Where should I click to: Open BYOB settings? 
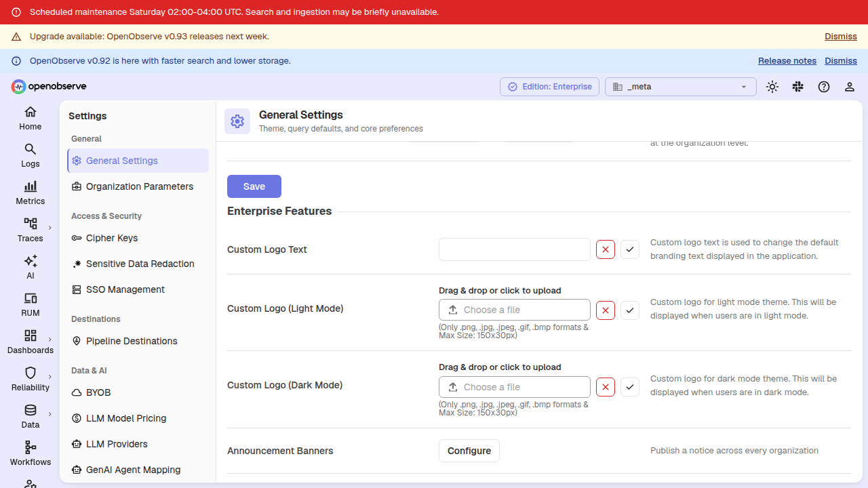point(138,392)
